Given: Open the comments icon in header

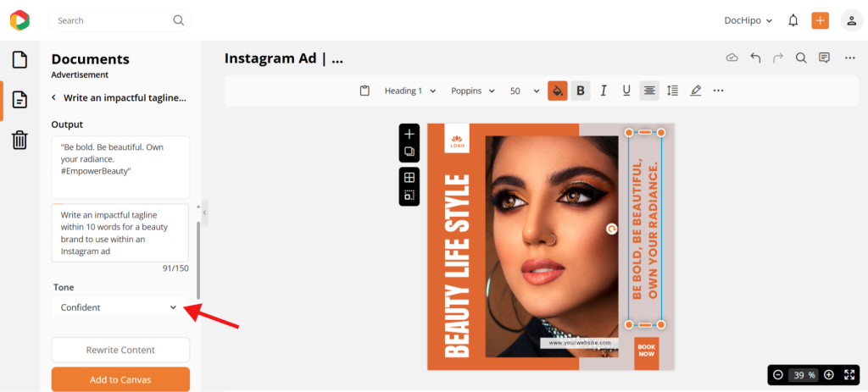Looking at the screenshot, I should 824,58.
